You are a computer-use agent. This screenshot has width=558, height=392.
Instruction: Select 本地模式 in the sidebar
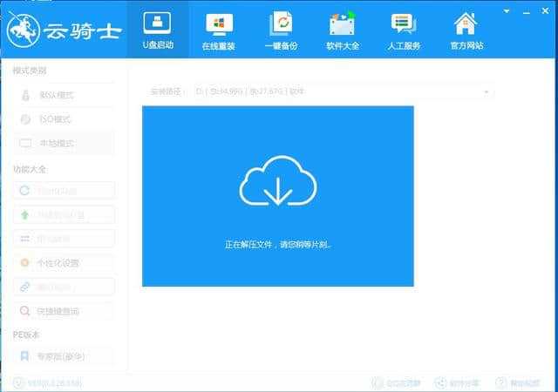(58, 143)
